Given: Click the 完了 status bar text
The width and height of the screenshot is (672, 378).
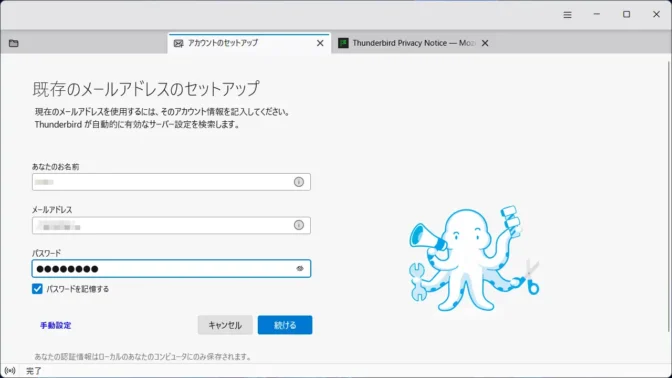Looking at the screenshot, I should pos(34,371).
